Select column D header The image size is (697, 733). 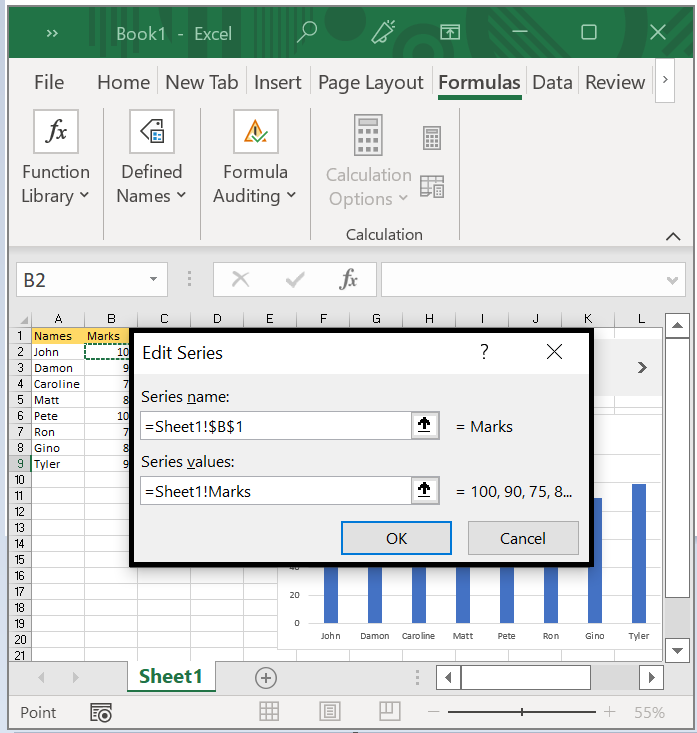(217, 319)
